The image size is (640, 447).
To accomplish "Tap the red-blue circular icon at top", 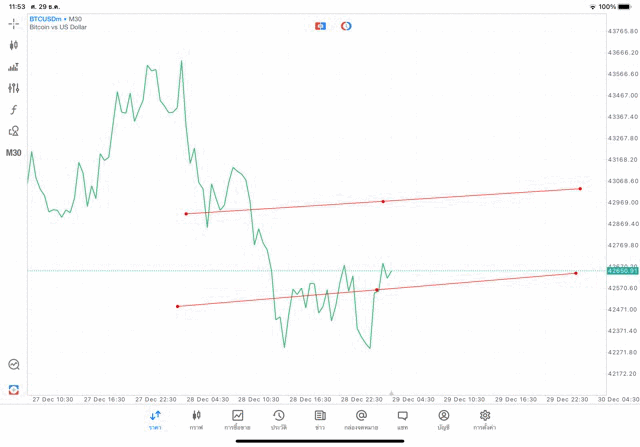I will pos(346,26).
